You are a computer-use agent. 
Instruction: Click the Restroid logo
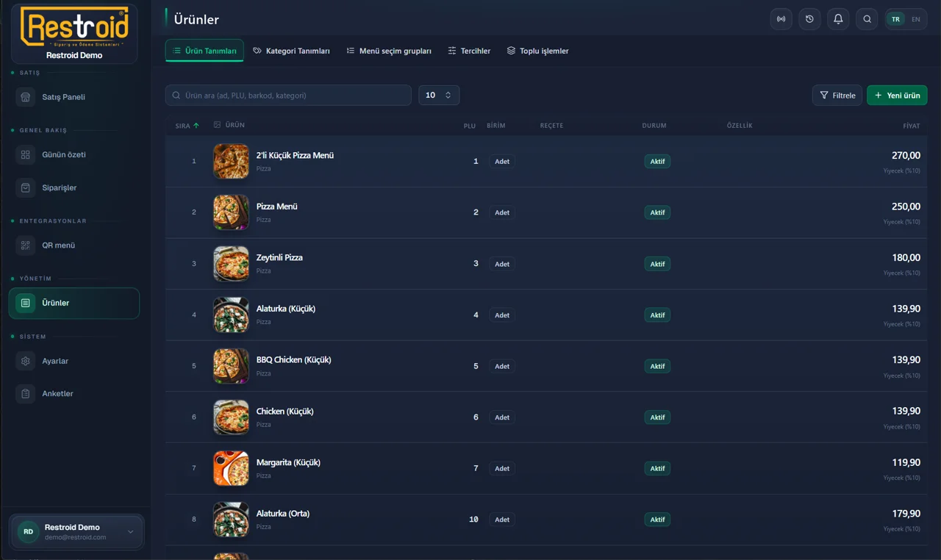pyautogui.click(x=74, y=27)
